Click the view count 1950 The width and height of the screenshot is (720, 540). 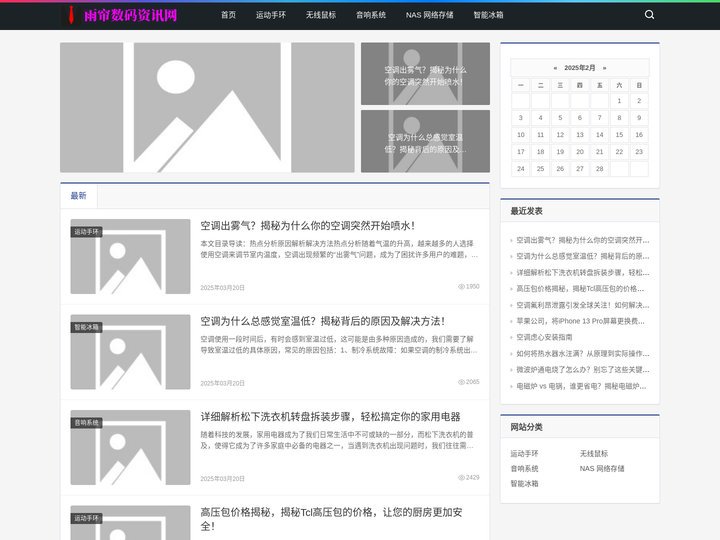(468, 287)
